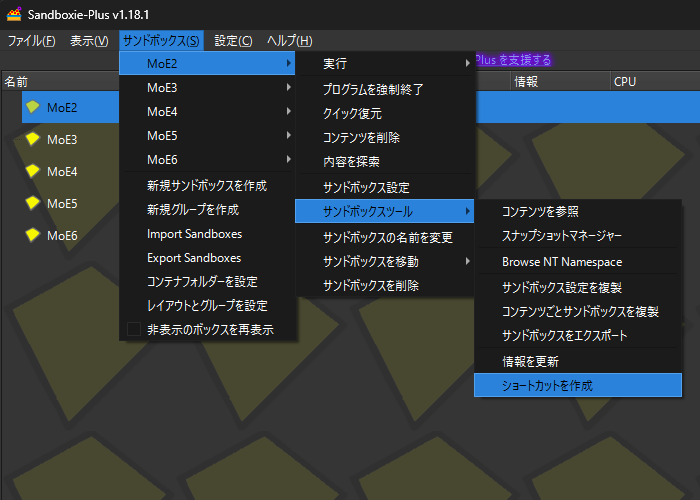Screen dimensions: 700x500
Task: Open the ヘルプ(H) menu
Action: pyautogui.click(x=289, y=41)
